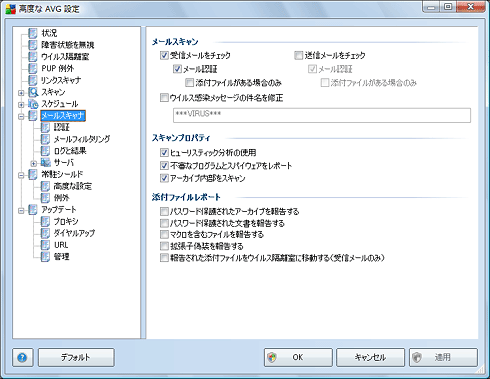490x379 pixels.
Task: Open リンクスキャナ settings
Action: 61,80
